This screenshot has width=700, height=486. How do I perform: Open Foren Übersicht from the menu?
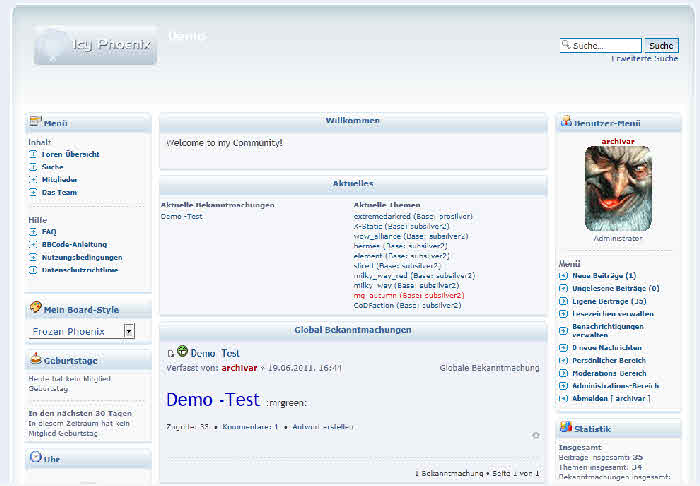tap(70, 155)
